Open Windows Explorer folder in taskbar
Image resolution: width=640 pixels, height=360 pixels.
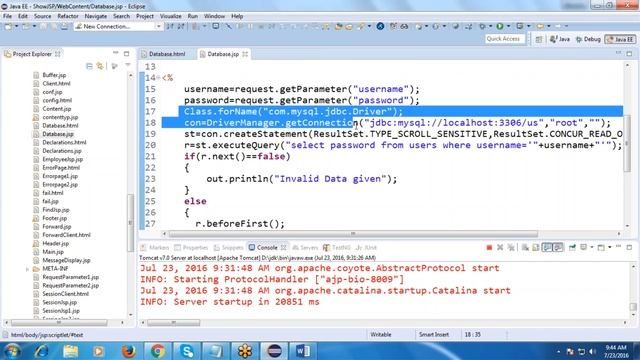[70, 351]
